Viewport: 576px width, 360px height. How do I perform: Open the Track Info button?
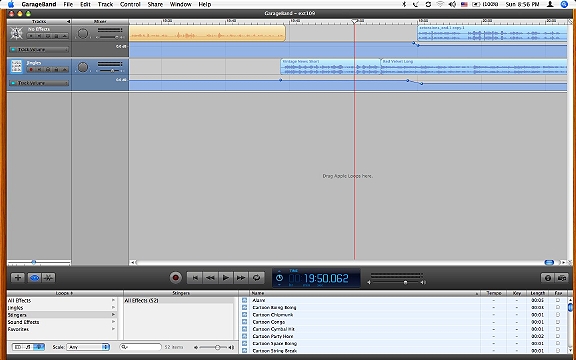tap(548, 278)
